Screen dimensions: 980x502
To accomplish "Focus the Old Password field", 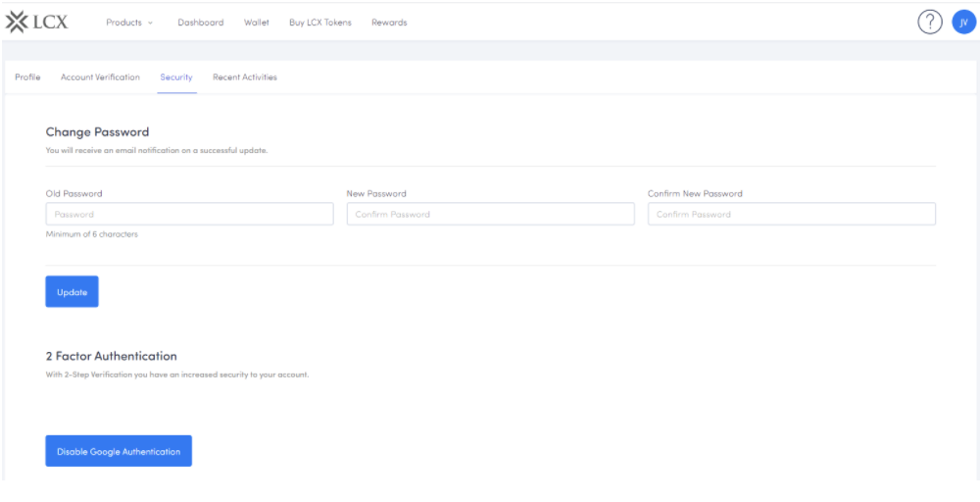I will [189, 214].
